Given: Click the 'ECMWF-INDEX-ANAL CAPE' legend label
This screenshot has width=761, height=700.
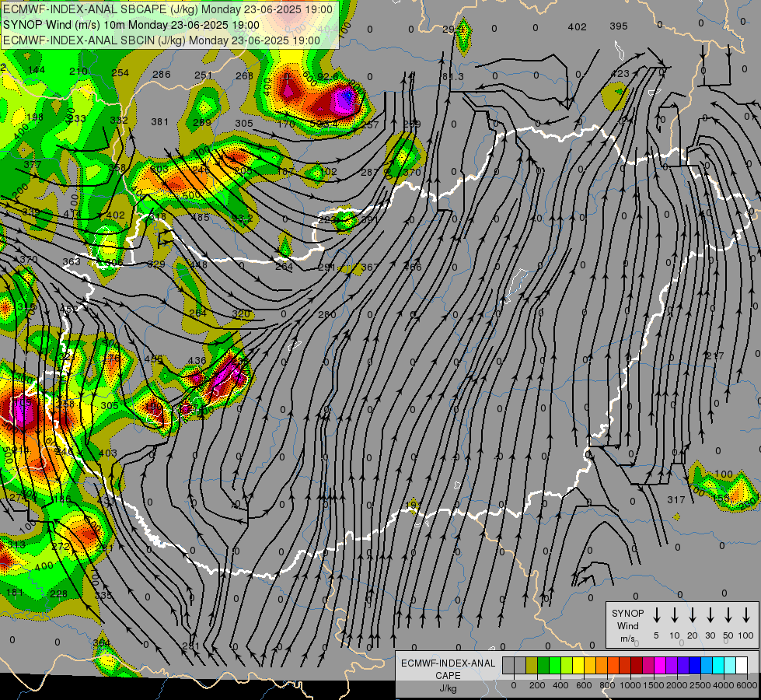Looking at the screenshot, I should pos(448,670).
